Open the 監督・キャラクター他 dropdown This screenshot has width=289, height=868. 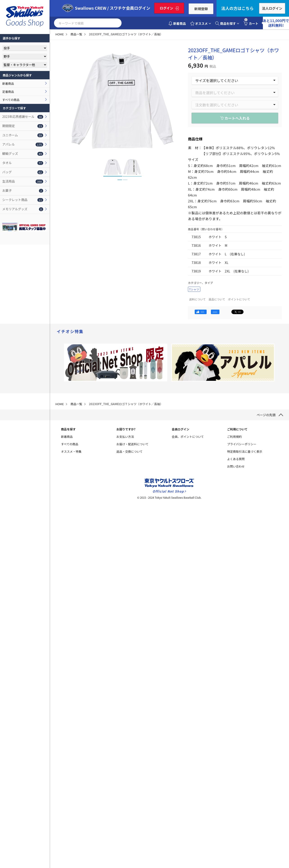pos(25,65)
